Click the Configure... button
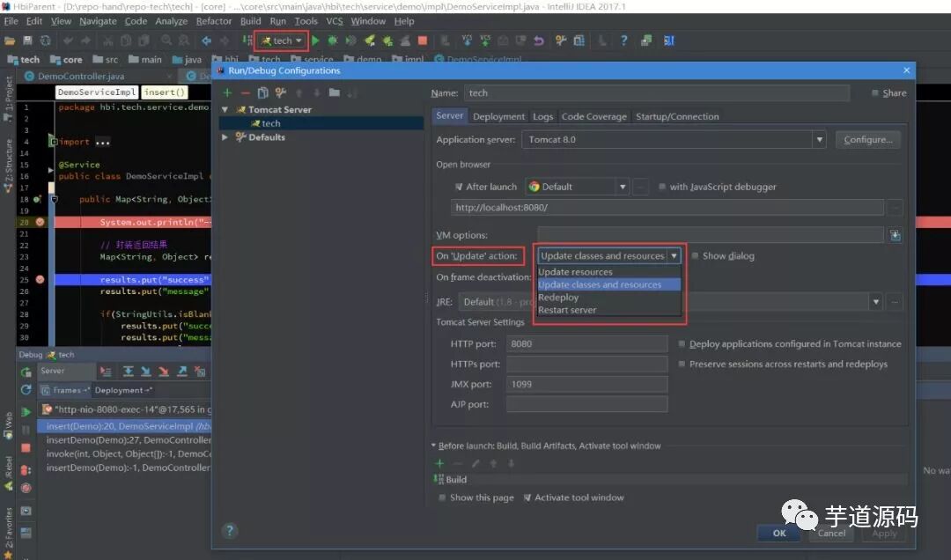Screen dimensions: 951x560 pyautogui.click(x=868, y=139)
